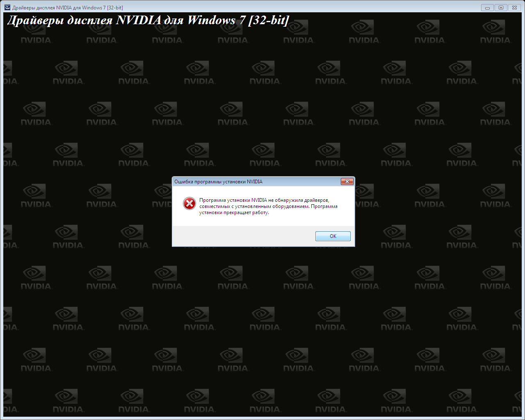Image resolution: width=525 pixels, height=420 pixels.
Task: Open the system menu icon in the installer title bar
Action: pos(7,7)
